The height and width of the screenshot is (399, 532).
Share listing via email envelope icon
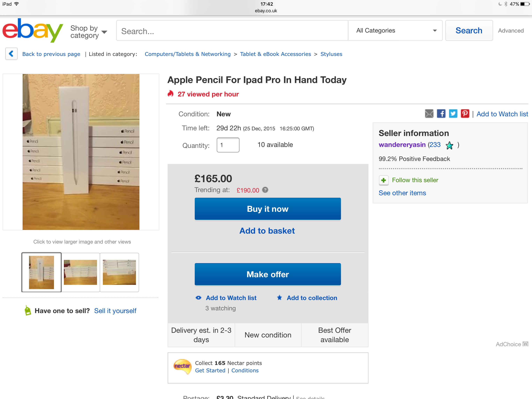click(429, 114)
